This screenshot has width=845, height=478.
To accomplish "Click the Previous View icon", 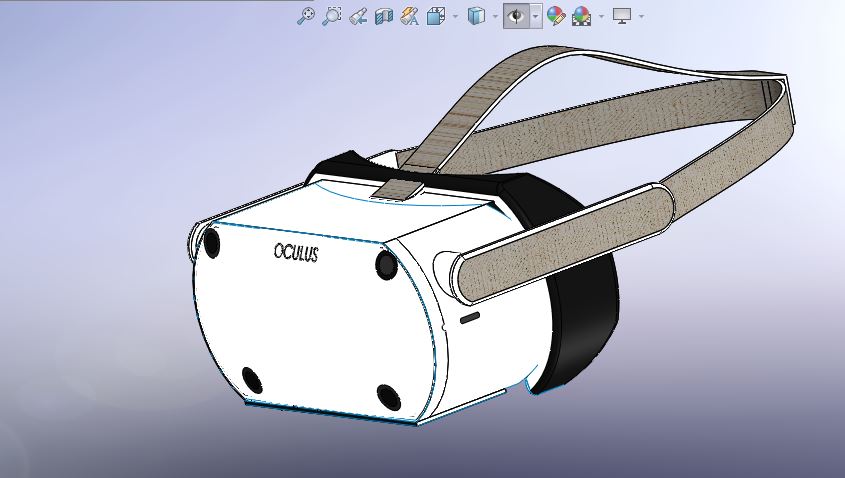I will [358, 16].
